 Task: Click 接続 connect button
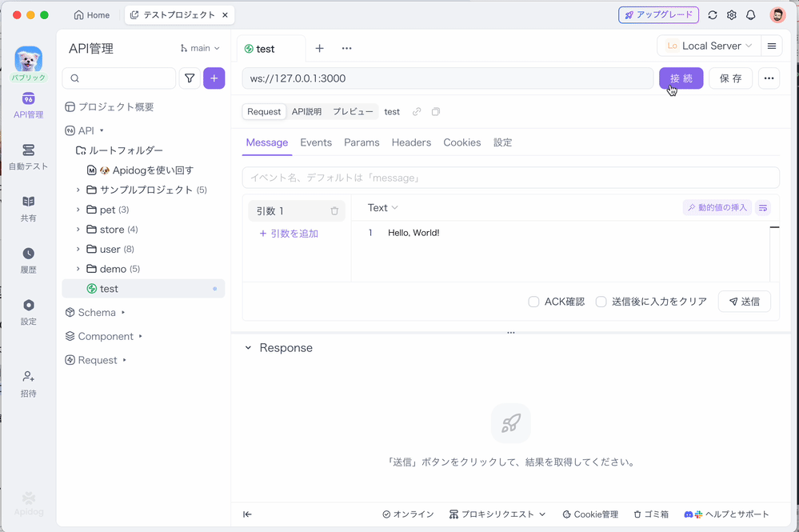point(681,78)
